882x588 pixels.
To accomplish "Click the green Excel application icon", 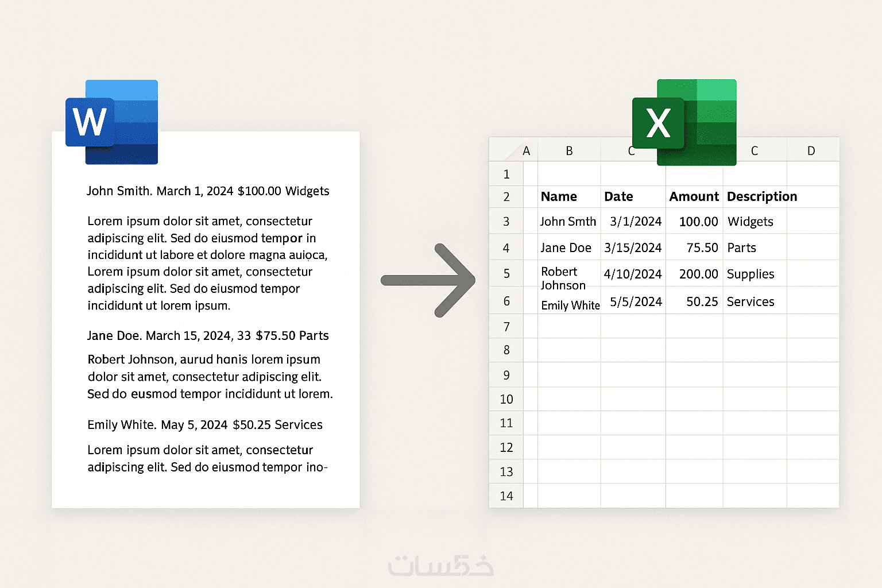I will pos(684,122).
